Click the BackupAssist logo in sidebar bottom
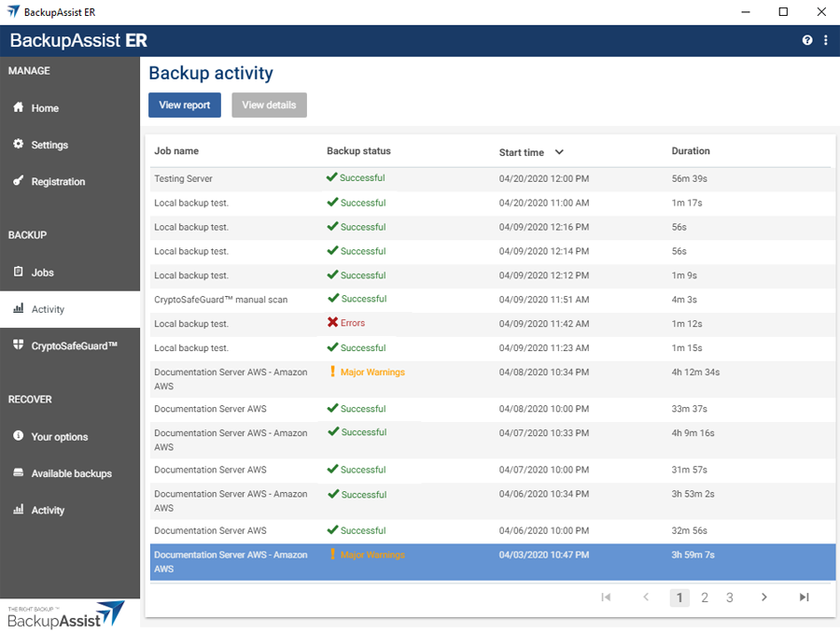Screen dimensions: 840x633 [x=66, y=614]
